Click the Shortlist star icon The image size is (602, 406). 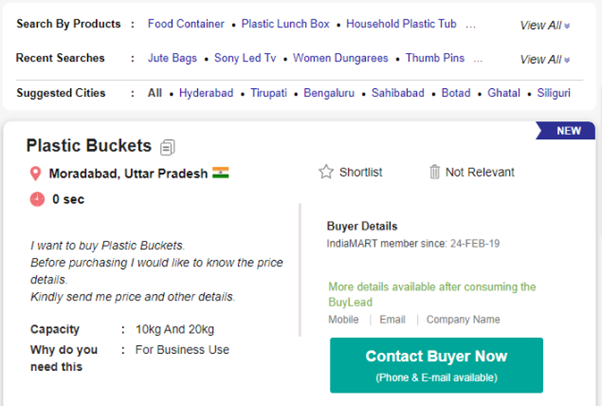[325, 172]
